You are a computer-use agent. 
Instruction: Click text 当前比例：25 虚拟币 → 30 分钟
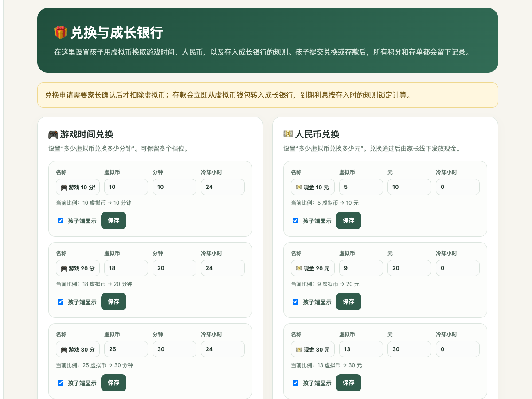coord(94,365)
